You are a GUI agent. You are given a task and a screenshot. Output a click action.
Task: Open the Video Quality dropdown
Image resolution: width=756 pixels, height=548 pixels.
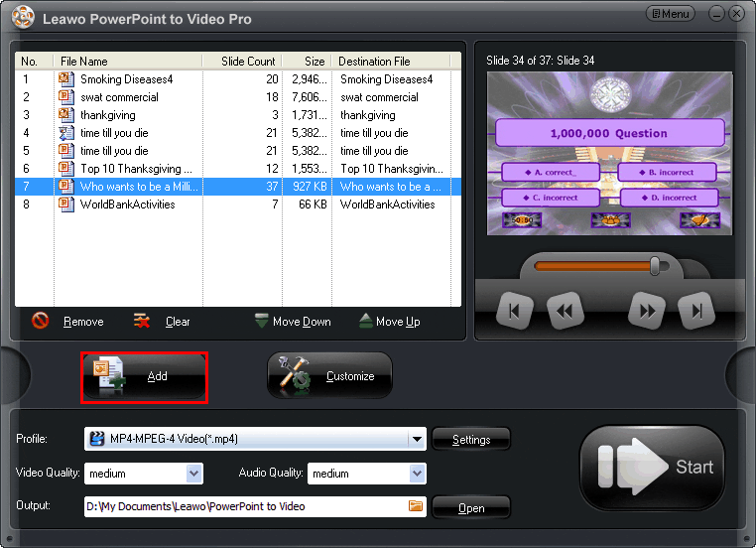tap(194, 474)
